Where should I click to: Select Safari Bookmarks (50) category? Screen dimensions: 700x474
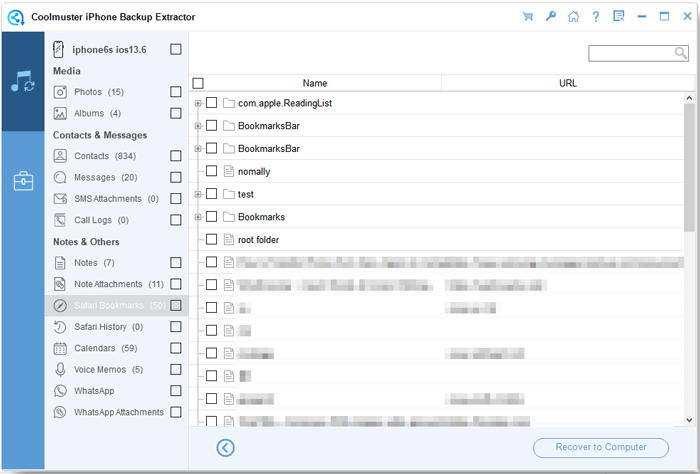(117, 306)
